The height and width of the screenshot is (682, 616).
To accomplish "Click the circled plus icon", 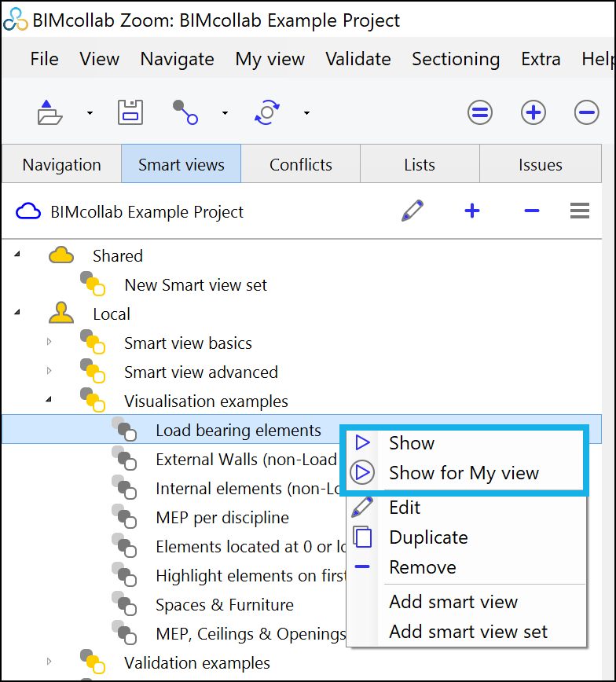I will coord(533,112).
